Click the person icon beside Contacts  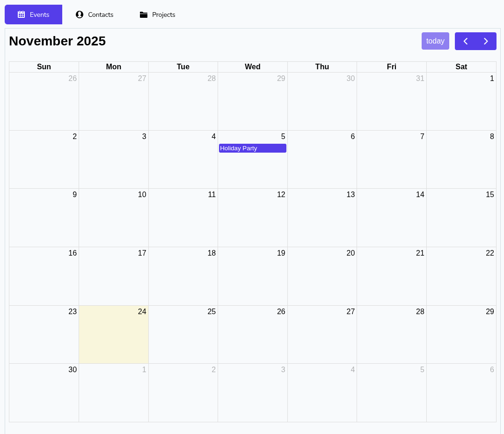coord(80,15)
